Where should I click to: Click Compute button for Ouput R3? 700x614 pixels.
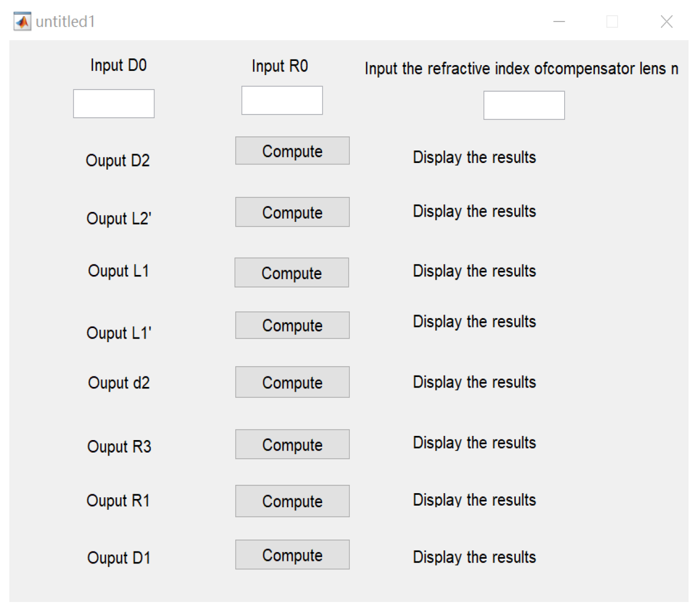[x=292, y=444]
